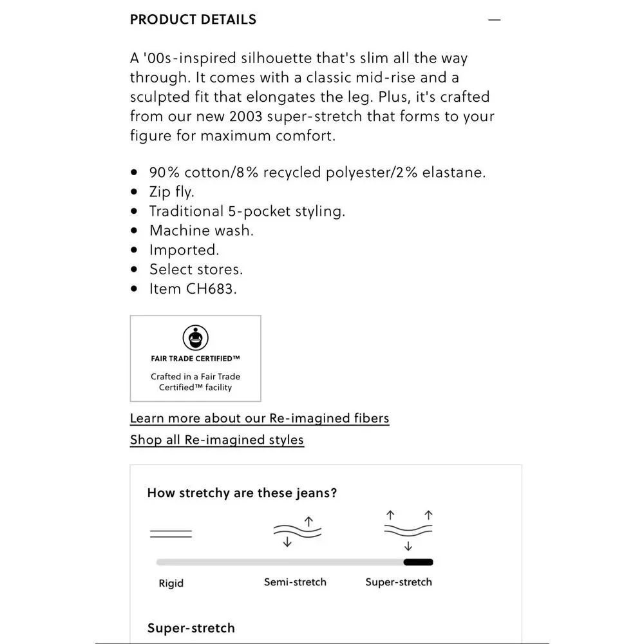
Task: Click the Product Details heading
Action: tap(193, 20)
